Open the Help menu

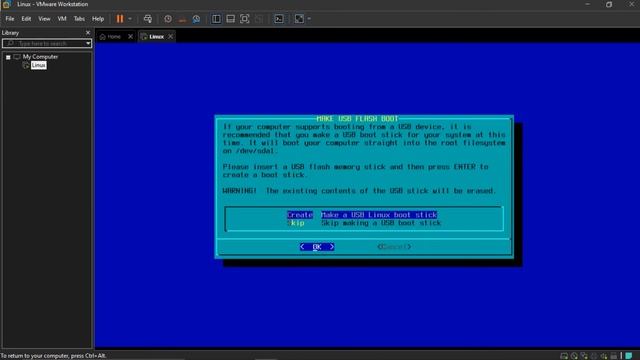pyautogui.click(x=98, y=19)
